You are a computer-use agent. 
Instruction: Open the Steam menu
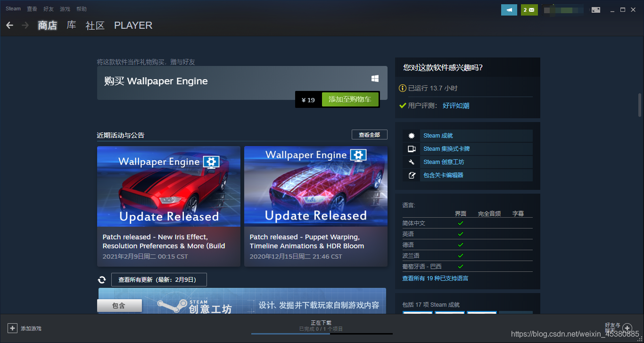click(13, 8)
